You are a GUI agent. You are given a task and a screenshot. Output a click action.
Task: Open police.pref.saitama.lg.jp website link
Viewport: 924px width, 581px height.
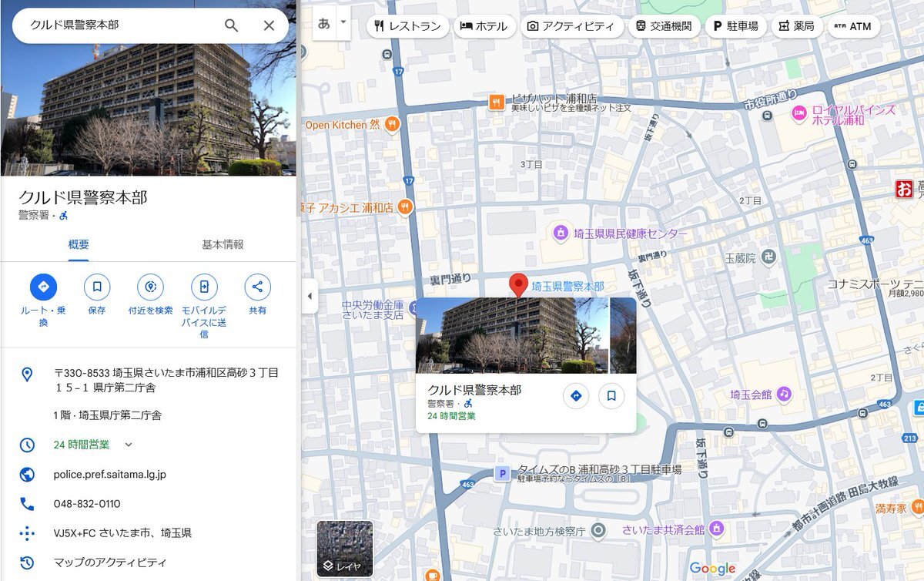point(110,475)
